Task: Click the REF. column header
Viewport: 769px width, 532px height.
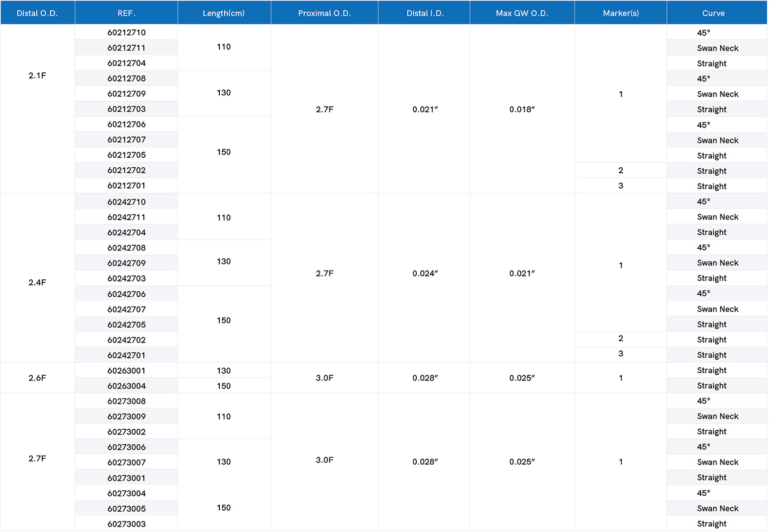Action: click(x=127, y=13)
